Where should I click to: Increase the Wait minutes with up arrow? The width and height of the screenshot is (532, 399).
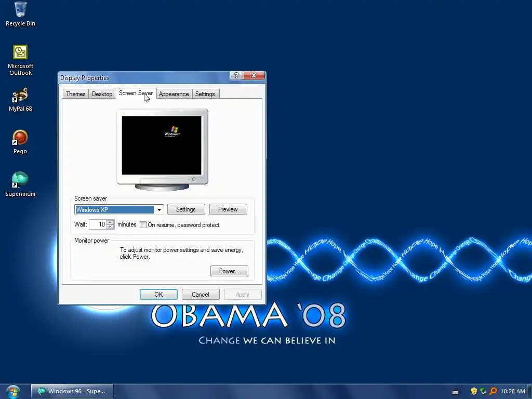click(110, 222)
